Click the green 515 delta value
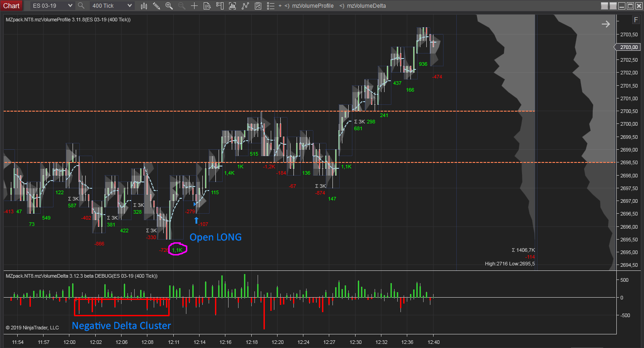Screen dimensions: 644x348 [254, 154]
